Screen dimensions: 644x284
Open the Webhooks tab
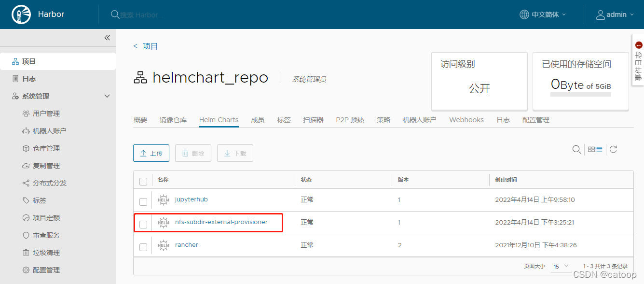click(x=466, y=120)
